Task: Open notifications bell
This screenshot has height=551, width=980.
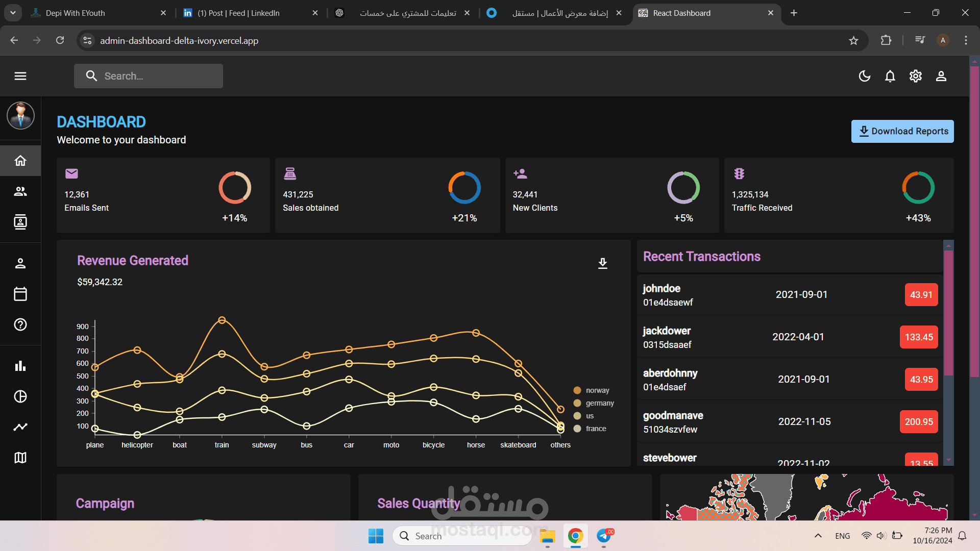Action: point(890,76)
